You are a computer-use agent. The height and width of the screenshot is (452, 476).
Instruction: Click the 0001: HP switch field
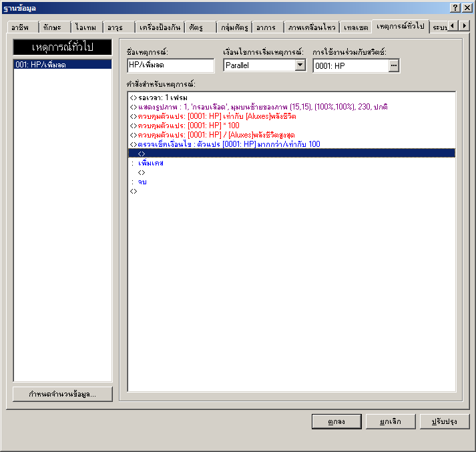tap(351, 65)
